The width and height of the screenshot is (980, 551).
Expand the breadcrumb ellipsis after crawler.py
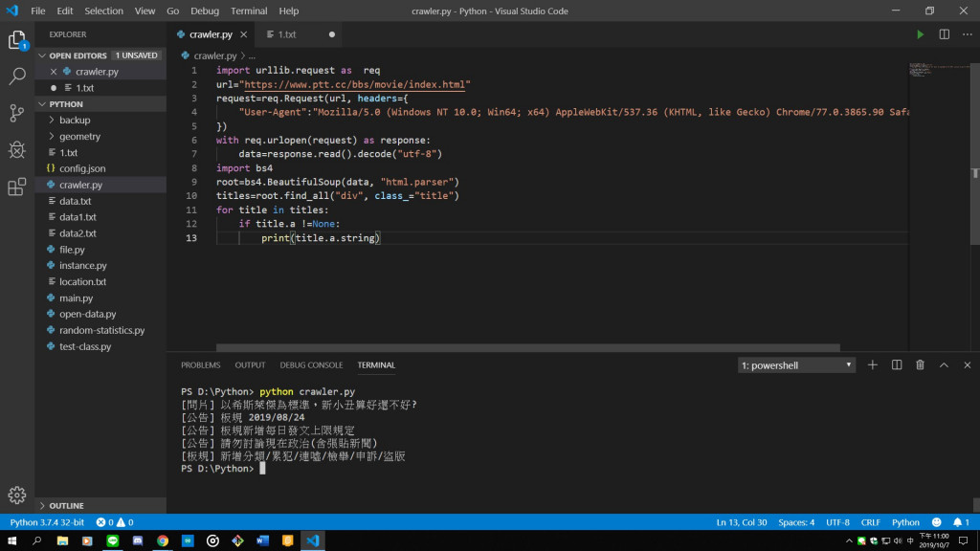(252, 55)
